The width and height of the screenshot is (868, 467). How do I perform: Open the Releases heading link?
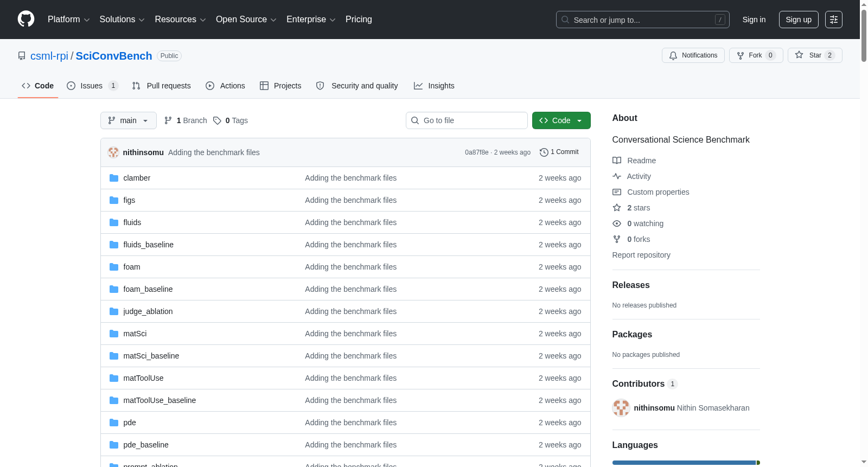631,285
